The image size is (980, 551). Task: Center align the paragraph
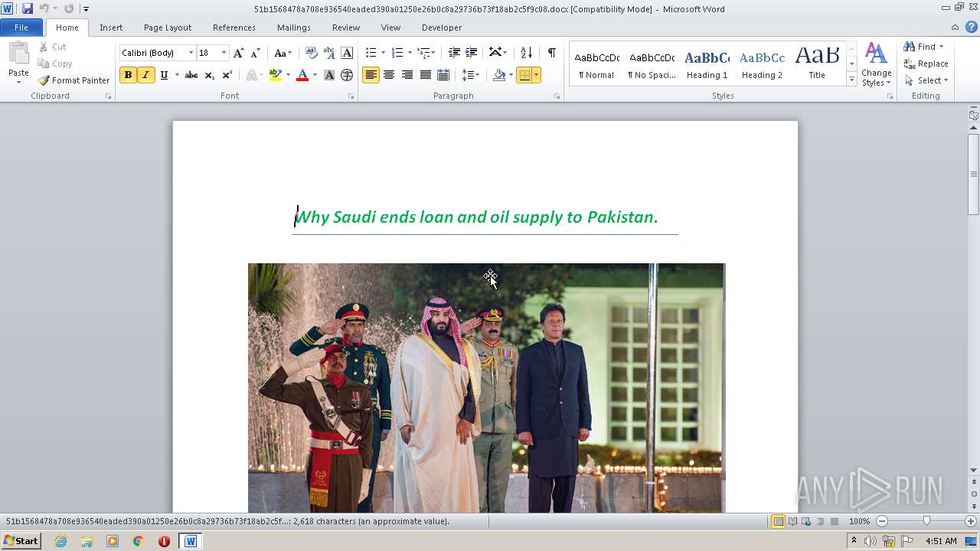pyautogui.click(x=389, y=75)
